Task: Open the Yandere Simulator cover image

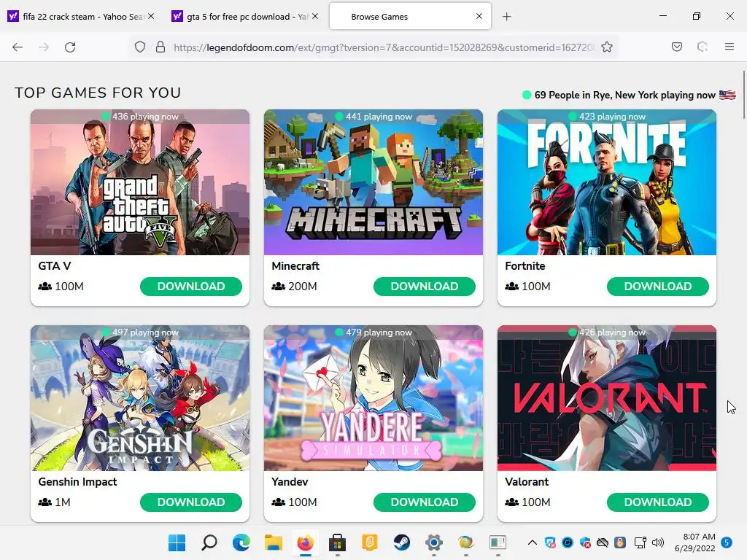Action: pyautogui.click(x=373, y=398)
